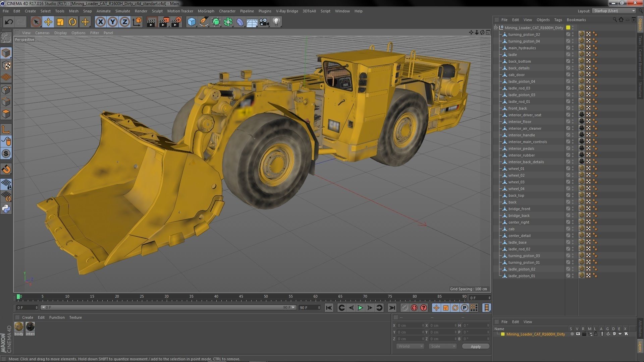This screenshot has height=362, width=644.
Task: Open the Scale mode dropdown
Action: click(x=442, y=346)
